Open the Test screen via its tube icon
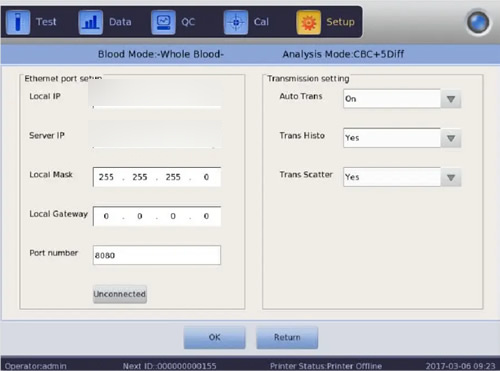The height and width of the screenshot is (371, 500). point(18,22)
